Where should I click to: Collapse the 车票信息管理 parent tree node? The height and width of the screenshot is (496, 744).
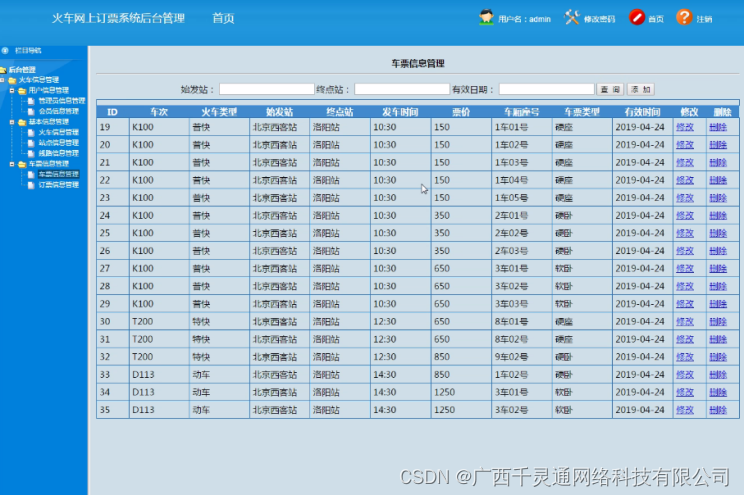[x=12, y=164]
